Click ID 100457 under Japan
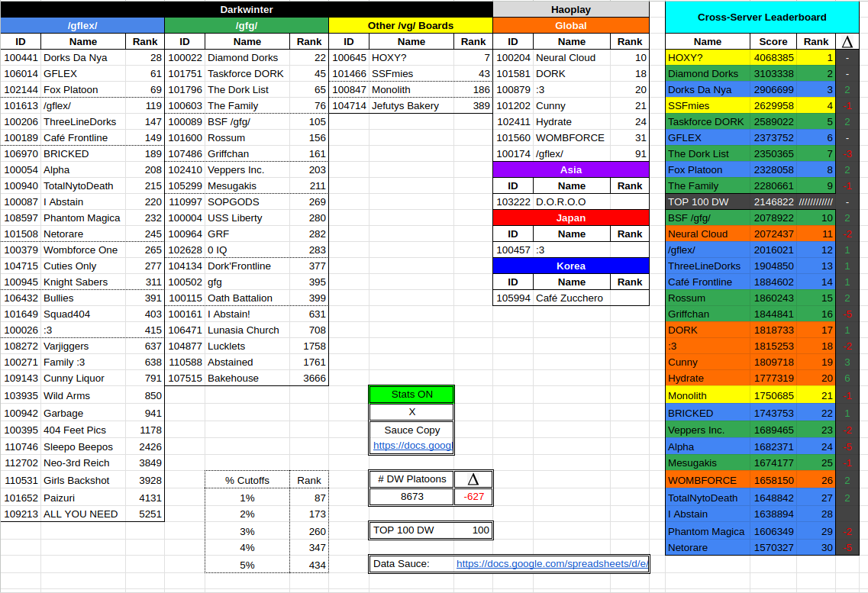This screenshot has height=593, width=868. tap(513, 250)
